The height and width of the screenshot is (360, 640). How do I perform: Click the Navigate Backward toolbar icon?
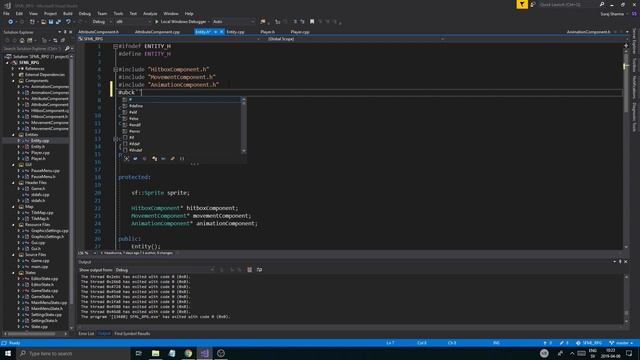point(11,22)
